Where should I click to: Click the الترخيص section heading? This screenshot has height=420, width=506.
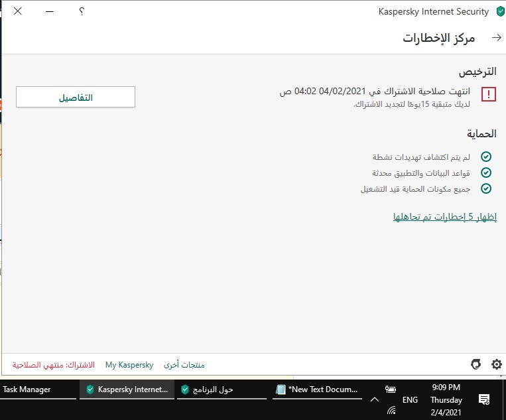click(477, 72)
